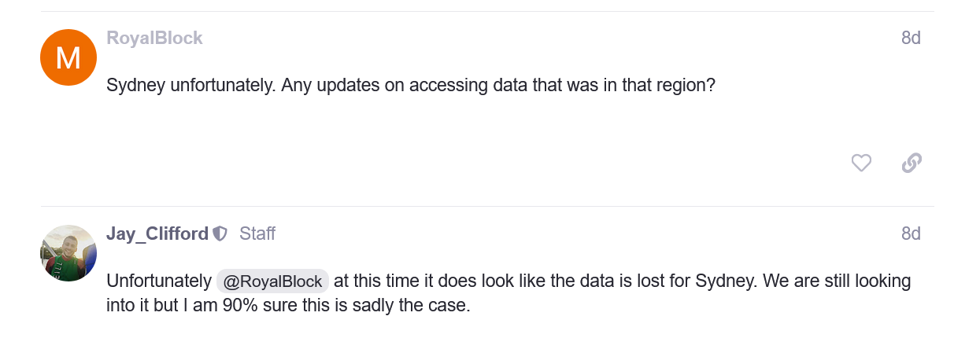The width and height of the screenshot is (980, 364).
Task: Open RoyalBlock's orange M avatar
Action: (68, 57)
